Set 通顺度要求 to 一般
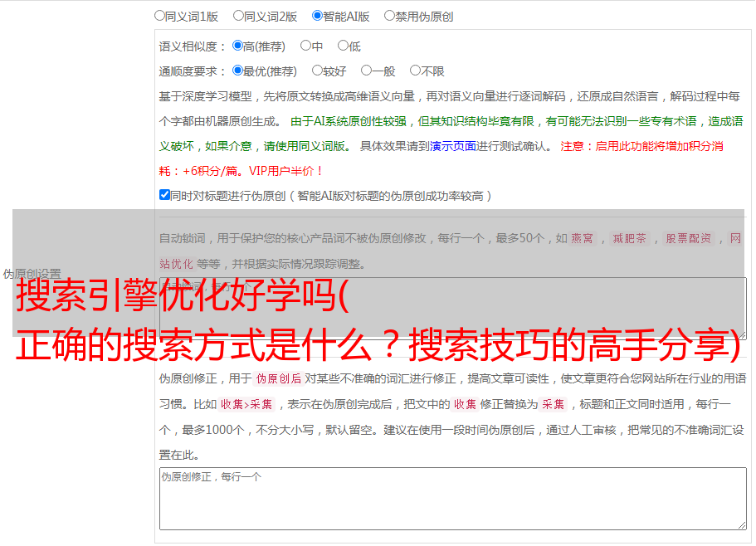Viewport: 756px width, 546px height. coord(366,71)
